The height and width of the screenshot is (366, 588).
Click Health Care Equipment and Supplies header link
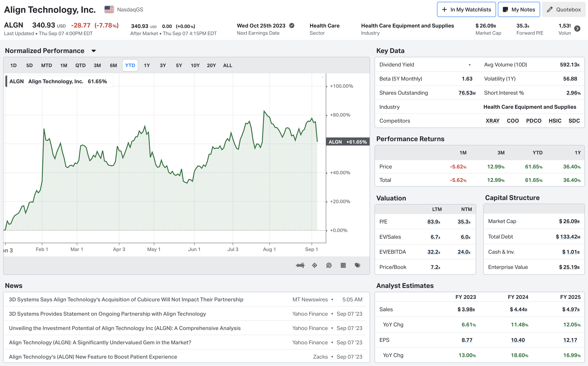coord(407,26)
